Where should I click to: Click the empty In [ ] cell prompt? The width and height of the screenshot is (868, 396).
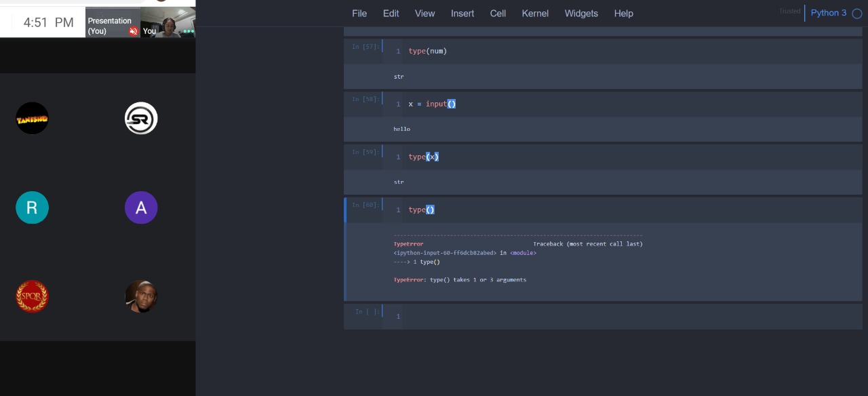(x=368, y=312)
